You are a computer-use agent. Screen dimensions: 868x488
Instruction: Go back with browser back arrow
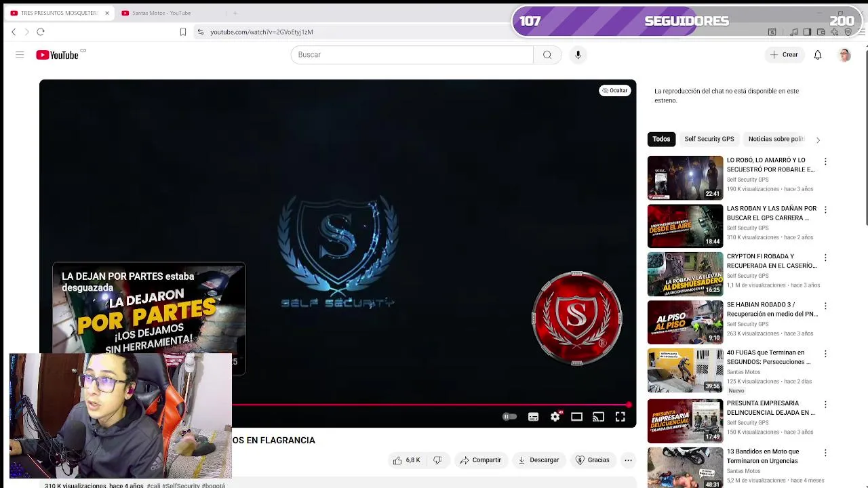pyautogui.click(x=14, y=32)
